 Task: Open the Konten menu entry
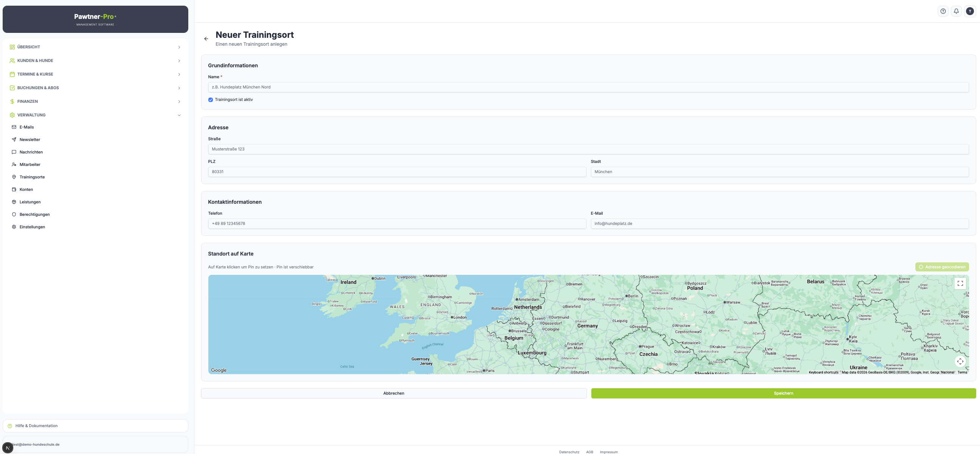point(95,190)
